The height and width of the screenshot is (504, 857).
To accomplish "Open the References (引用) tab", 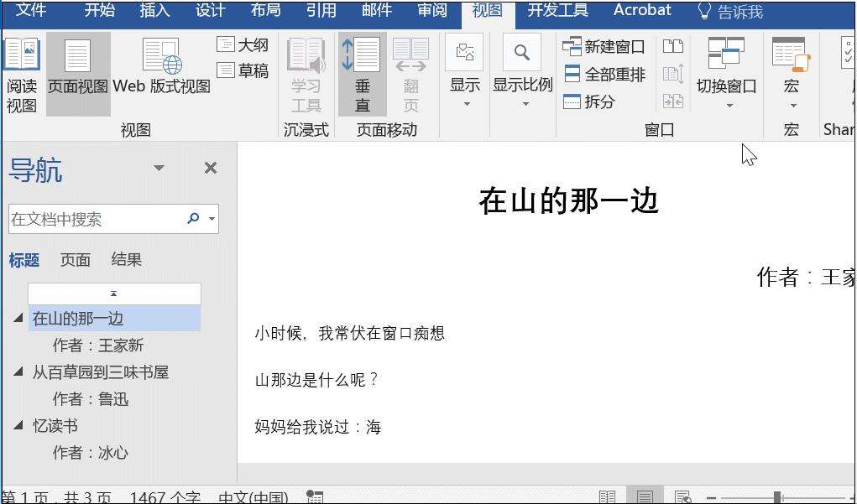I will click(x=321, y=10).
